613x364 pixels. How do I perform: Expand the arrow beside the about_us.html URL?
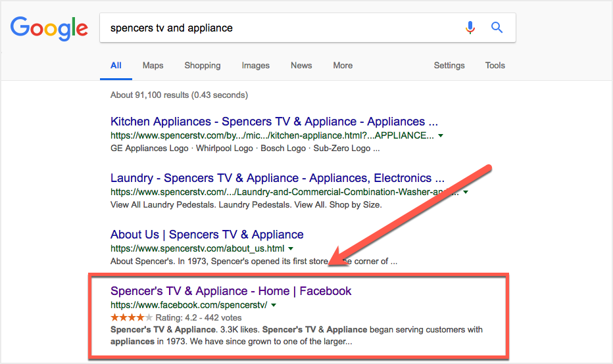point(291,249)
